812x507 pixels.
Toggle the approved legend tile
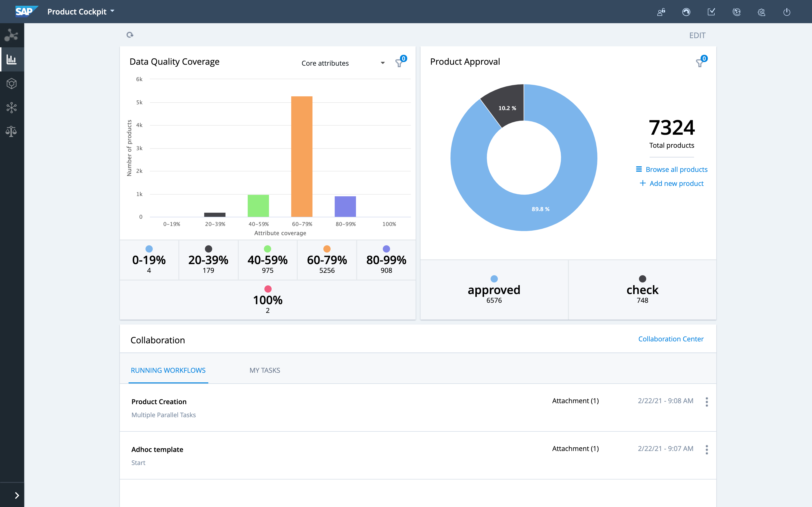(494, 290)
